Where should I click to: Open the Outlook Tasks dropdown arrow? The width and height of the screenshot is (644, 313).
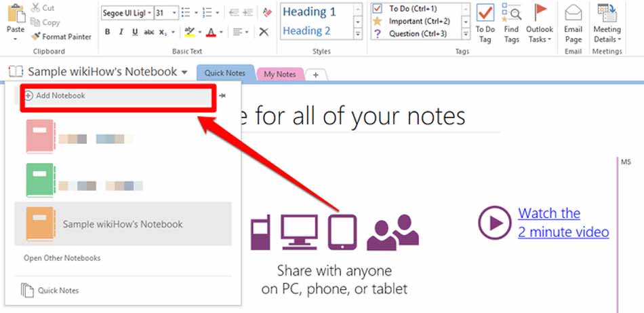(x=549, y=40)
